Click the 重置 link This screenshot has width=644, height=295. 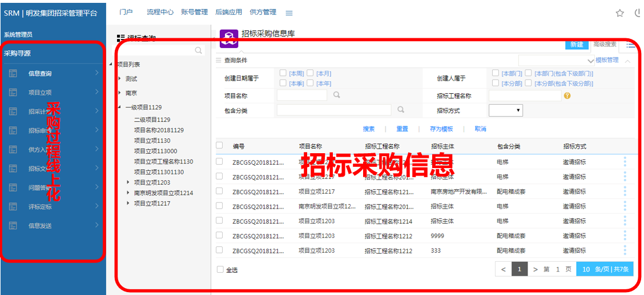[x=402, y=129]
